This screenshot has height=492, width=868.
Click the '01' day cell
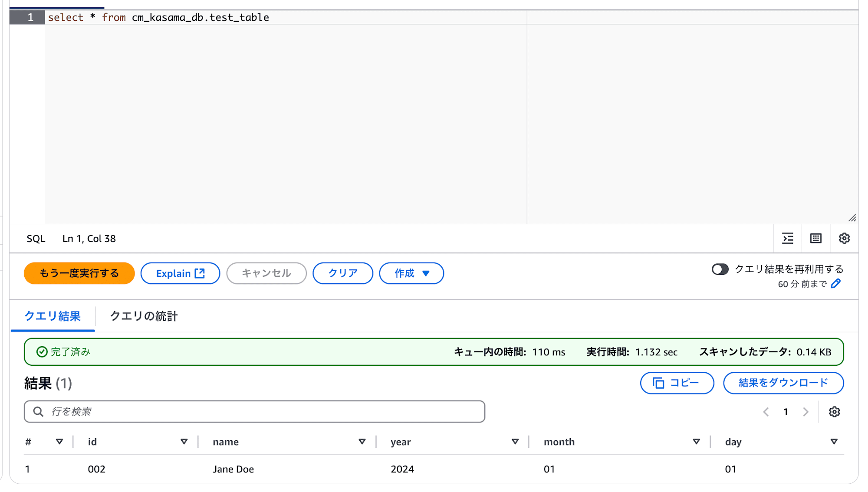(x=730, y=469)
